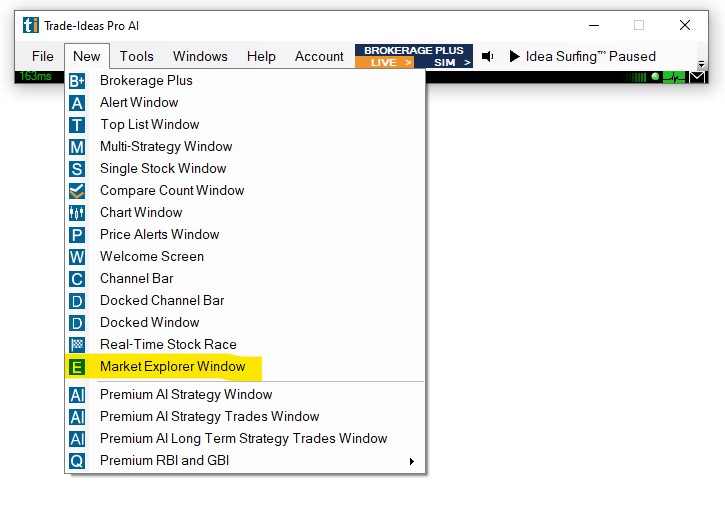Click the Brokerage Plus B+ icon
This screenshot has height=506, width=725.
point(77,80)
